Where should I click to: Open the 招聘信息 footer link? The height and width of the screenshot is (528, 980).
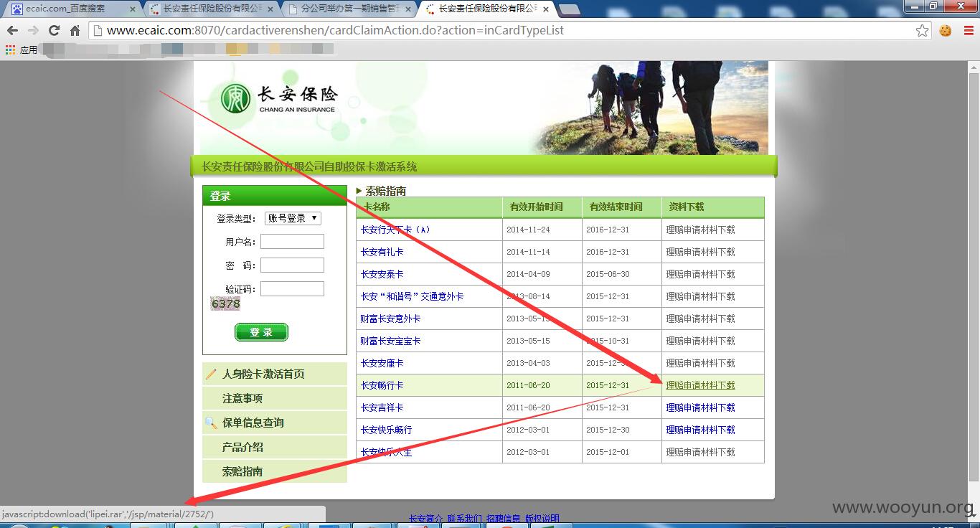504,519
